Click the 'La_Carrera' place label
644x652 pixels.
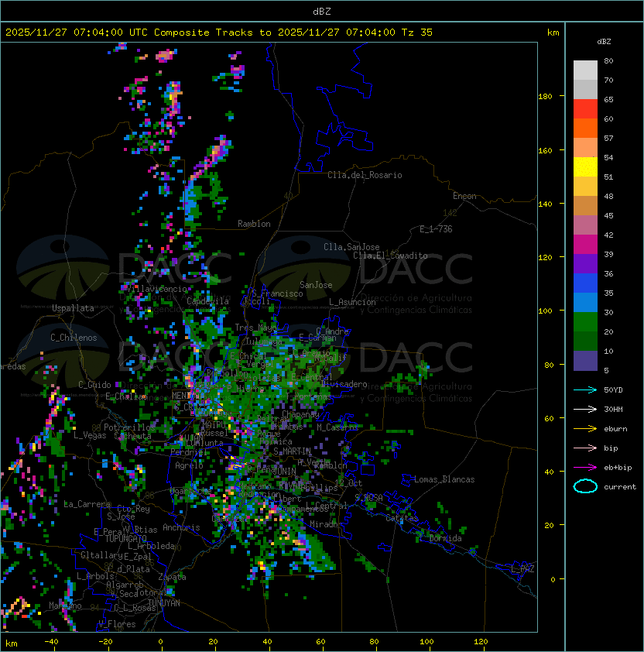87,504
